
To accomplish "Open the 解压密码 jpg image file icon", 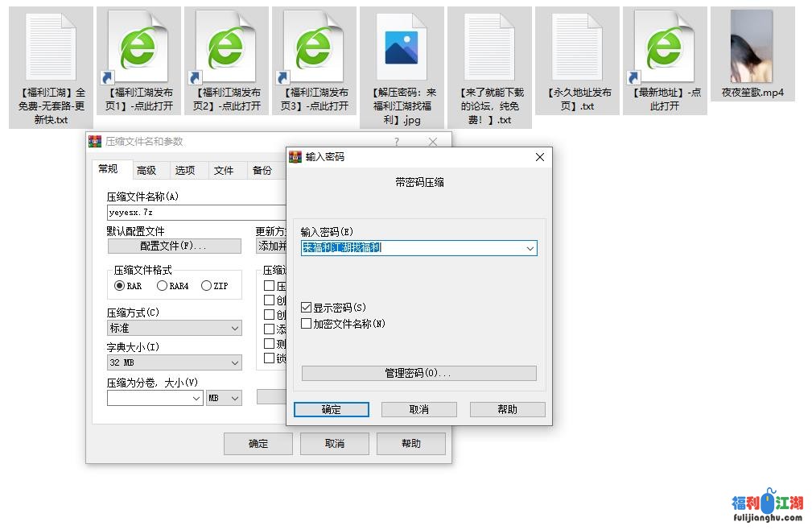I will coord(402,47).
